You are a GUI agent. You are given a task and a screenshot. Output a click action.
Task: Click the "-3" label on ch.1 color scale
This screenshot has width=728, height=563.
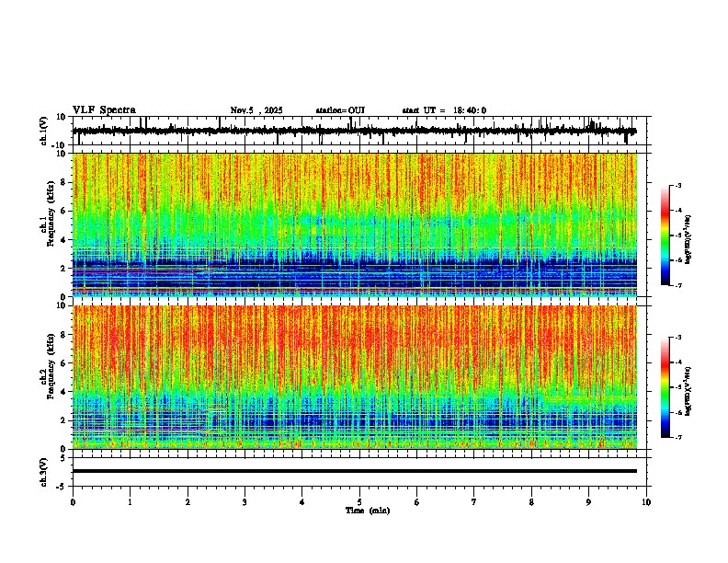677,185
